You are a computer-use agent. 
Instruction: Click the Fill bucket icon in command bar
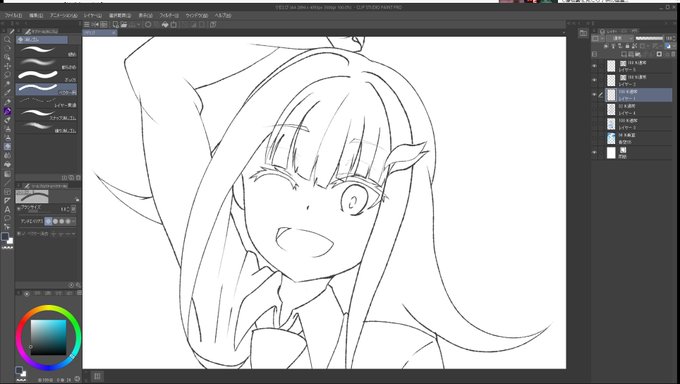pyautogui.click(x=165, y=25)
